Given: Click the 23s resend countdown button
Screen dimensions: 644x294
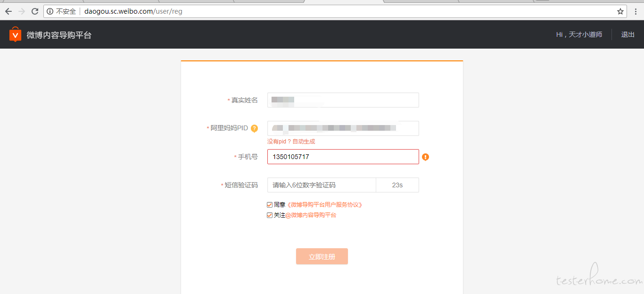Looking at the screenshot, I should (397, 185).
